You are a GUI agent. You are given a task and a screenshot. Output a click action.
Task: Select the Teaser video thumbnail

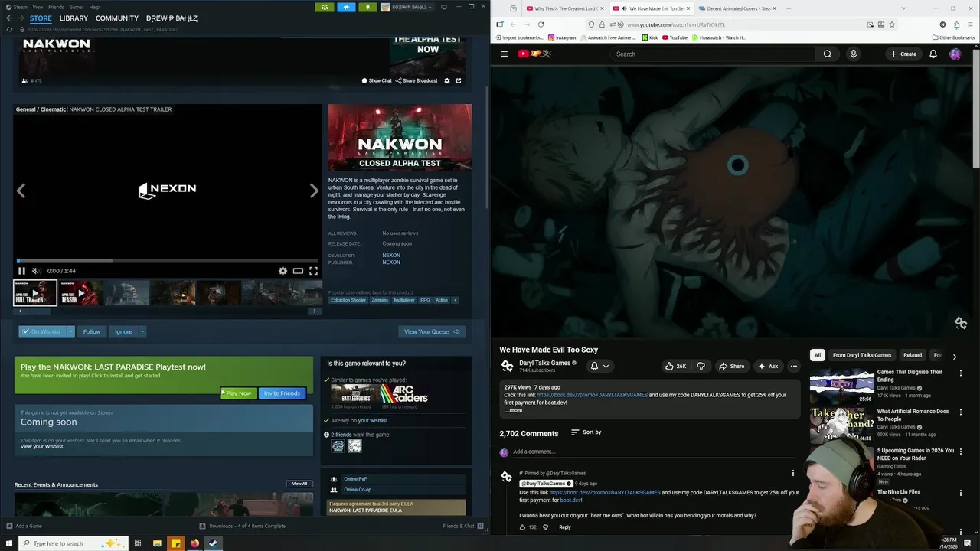(x=80, y=293)
